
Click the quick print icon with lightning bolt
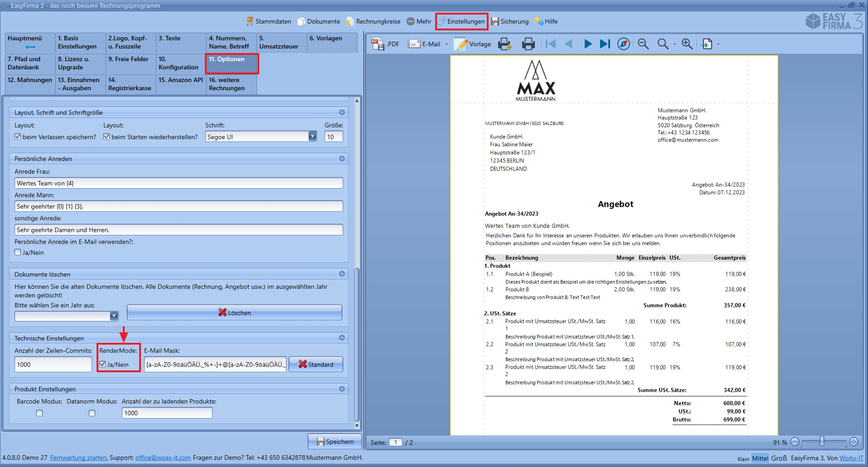505,44
